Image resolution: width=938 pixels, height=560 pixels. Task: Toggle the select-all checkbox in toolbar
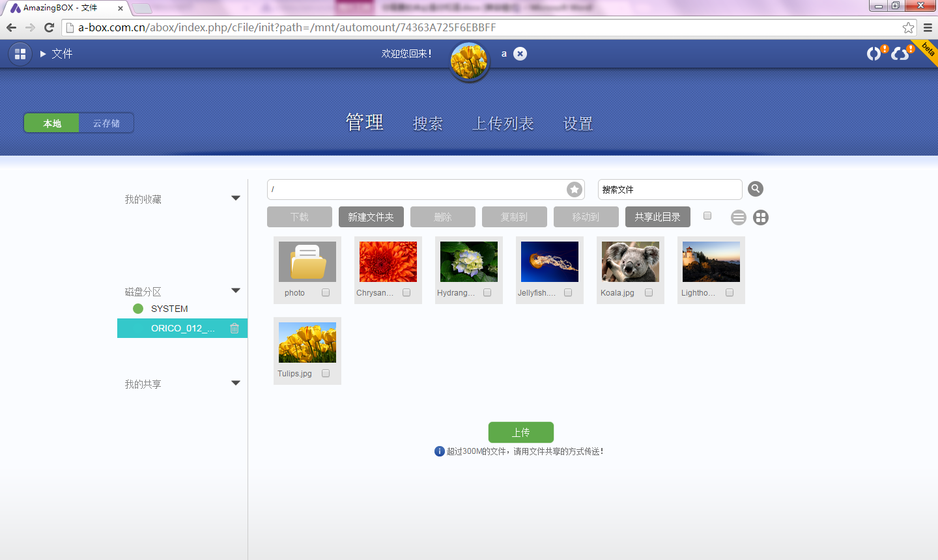click(707, 216)
